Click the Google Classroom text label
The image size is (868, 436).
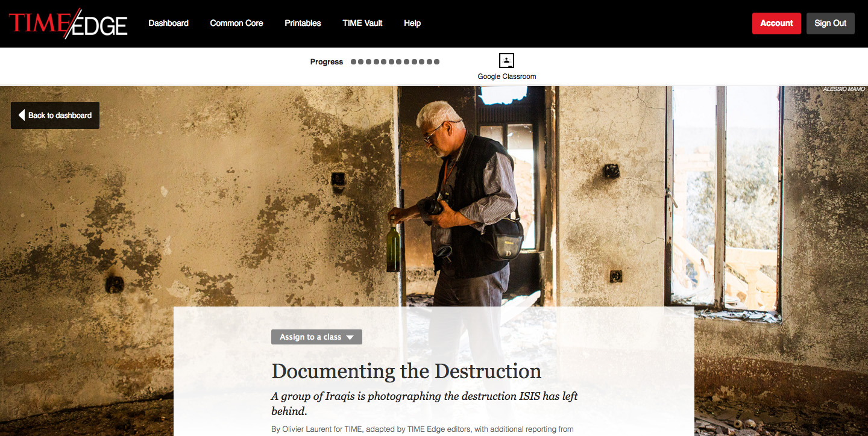point(507,76)
